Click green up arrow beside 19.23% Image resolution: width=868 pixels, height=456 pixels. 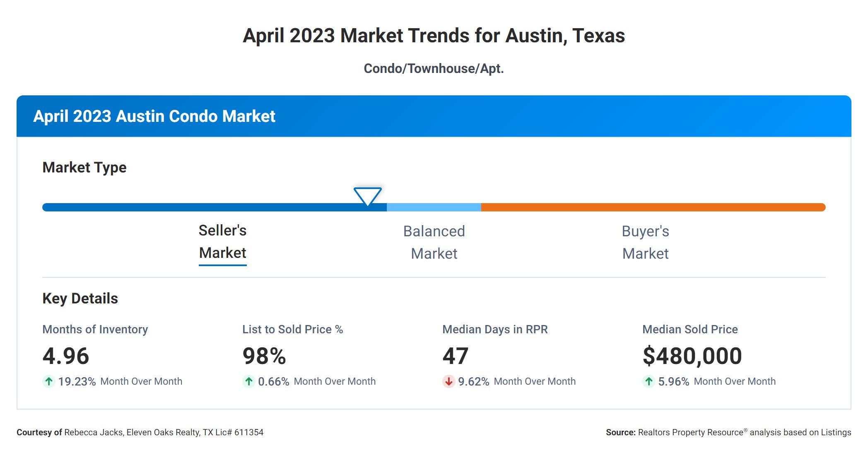(49, 381)
